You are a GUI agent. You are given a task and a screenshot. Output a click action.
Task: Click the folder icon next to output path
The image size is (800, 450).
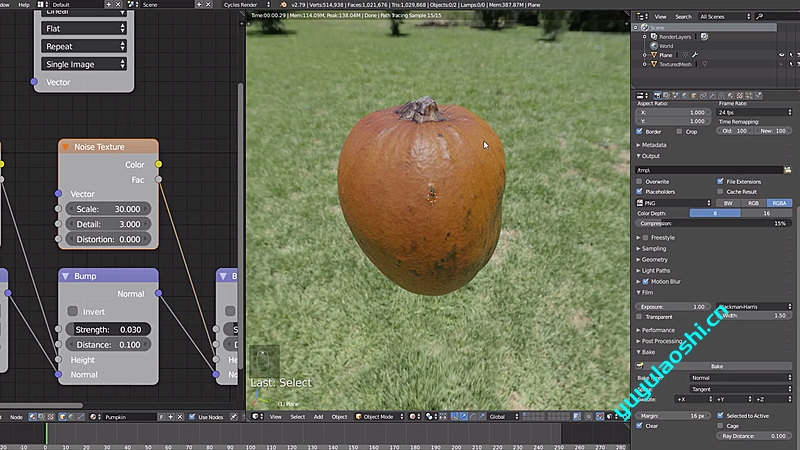(x=788, y=170)
